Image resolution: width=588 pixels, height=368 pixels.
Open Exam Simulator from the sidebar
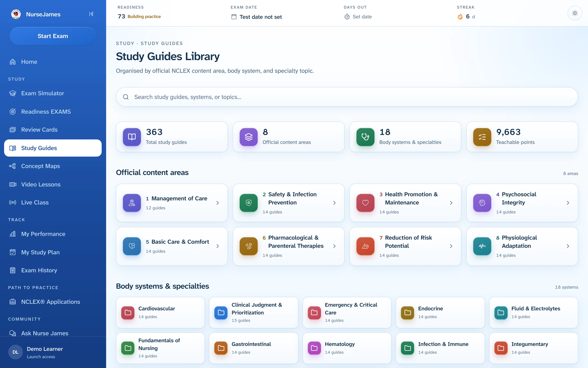point(53,93)
